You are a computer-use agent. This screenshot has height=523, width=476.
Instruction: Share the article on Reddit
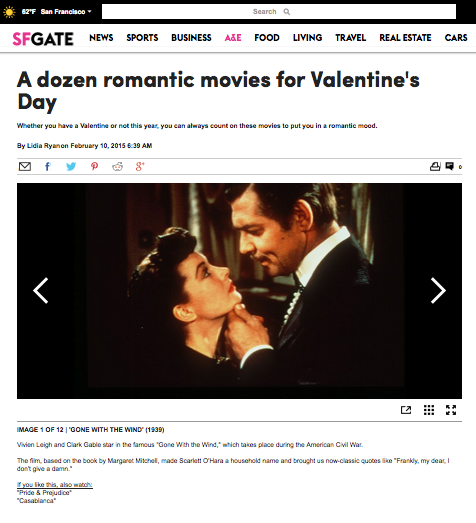pyautogui.click(x=117, y=166)
